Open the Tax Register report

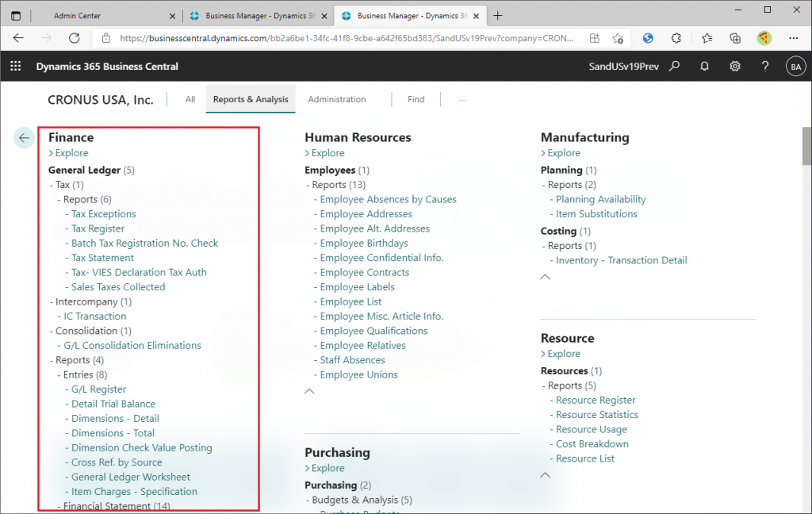coord(98,228)
